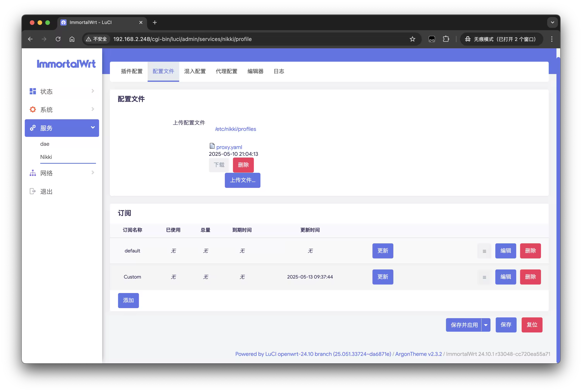
Task: Select the 配置文件 tab
Action: point(163,71)
